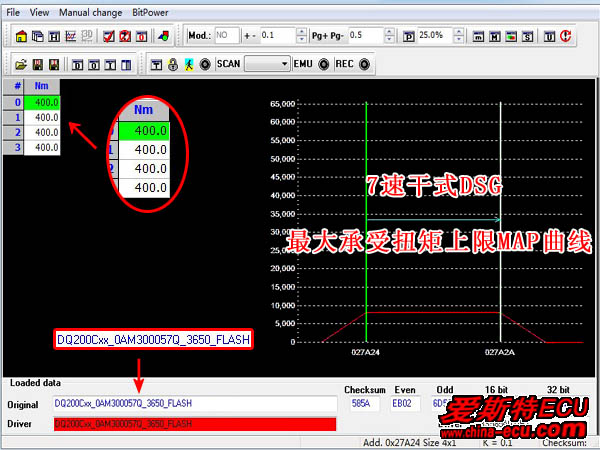Click the red circular C icon
Image resolution: width=600 pixels, height=450 pixels.
click(566, 36)
